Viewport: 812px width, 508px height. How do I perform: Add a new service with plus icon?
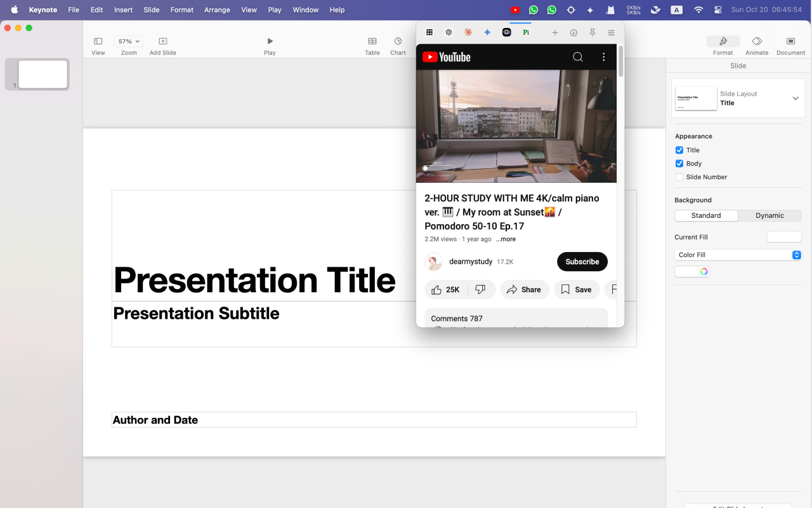coord(555,32)
